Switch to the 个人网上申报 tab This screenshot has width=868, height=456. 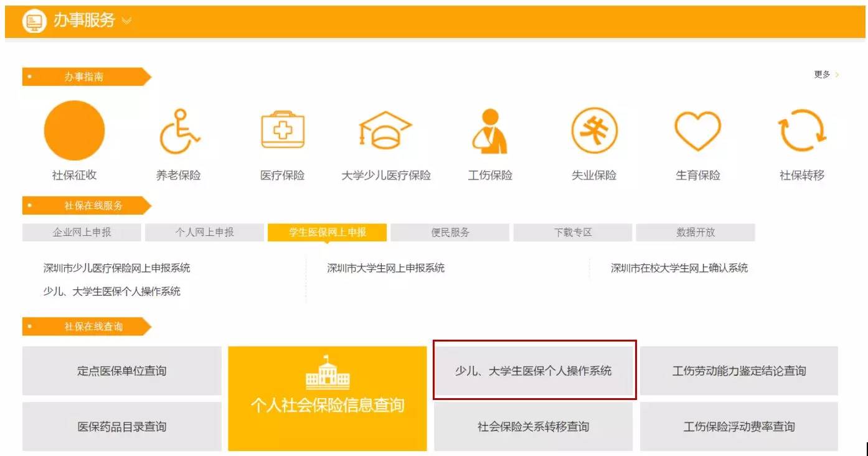205,233
